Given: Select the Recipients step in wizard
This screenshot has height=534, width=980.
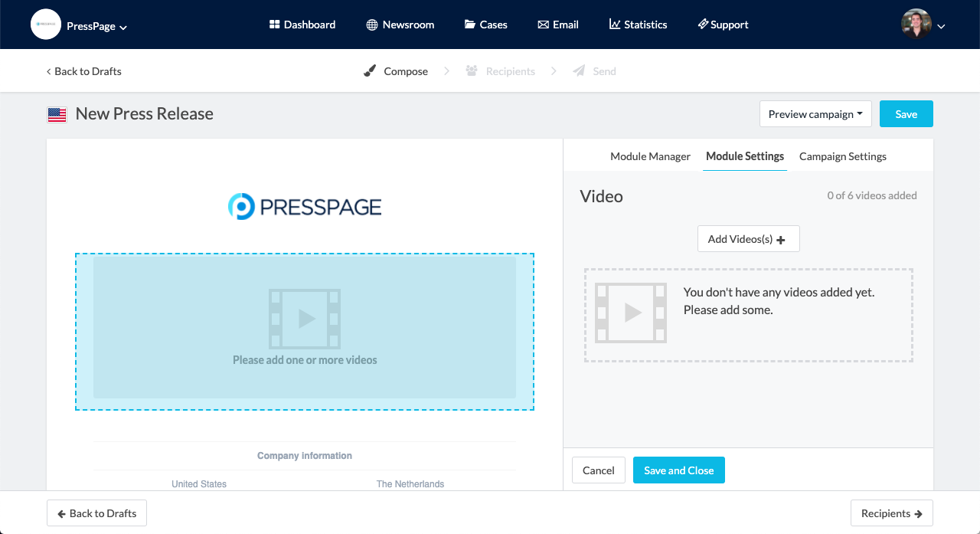Looking at the screenshot, I should coord(500,71).
